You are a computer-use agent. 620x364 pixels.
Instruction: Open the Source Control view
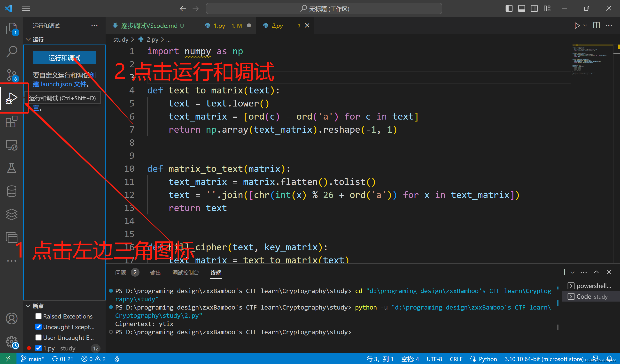point(11,75)
